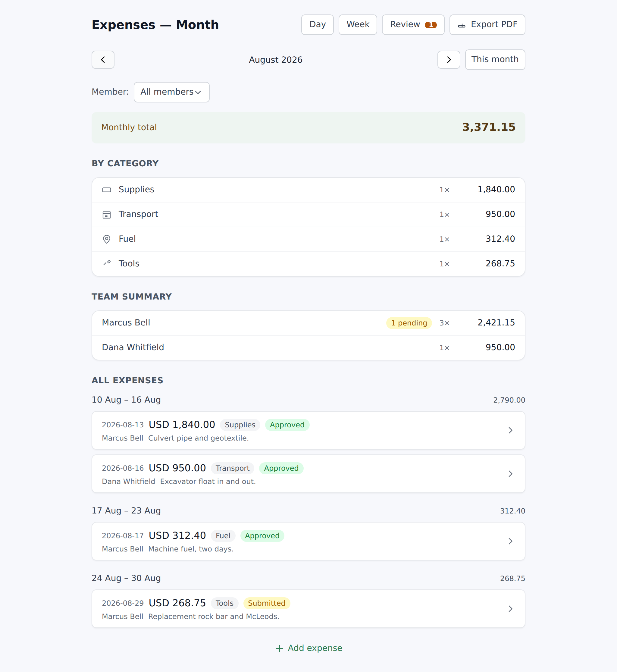Go to the previous month with the left arrow
The height and width of the screenshot is (672, 617).
[x=103, y=60]
